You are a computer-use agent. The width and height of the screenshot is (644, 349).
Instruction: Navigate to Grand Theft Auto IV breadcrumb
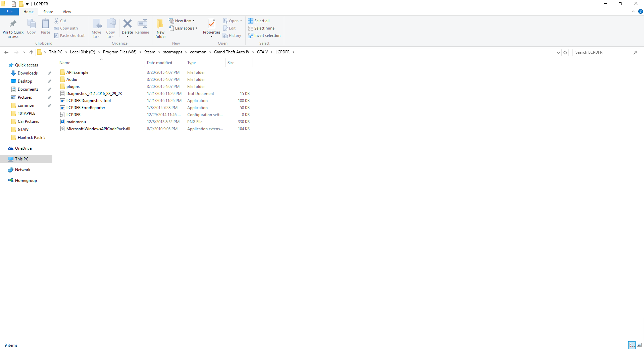(232, 52)
